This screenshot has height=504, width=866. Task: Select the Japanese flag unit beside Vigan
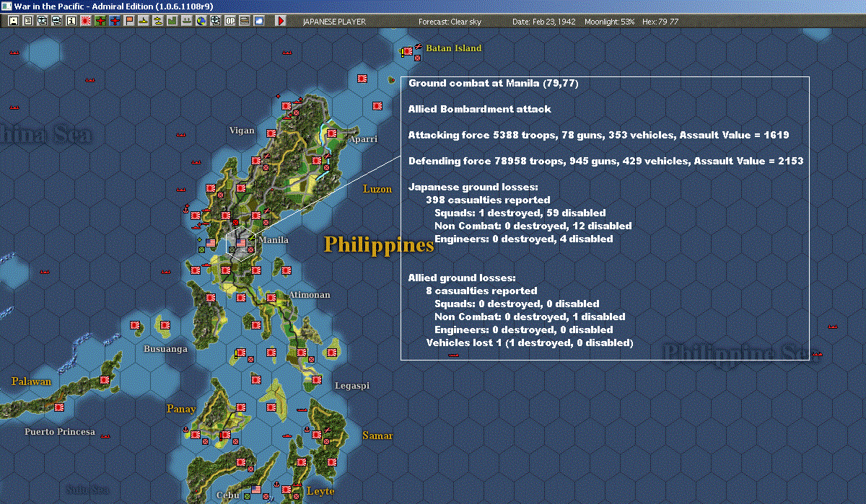click(271, 133)
